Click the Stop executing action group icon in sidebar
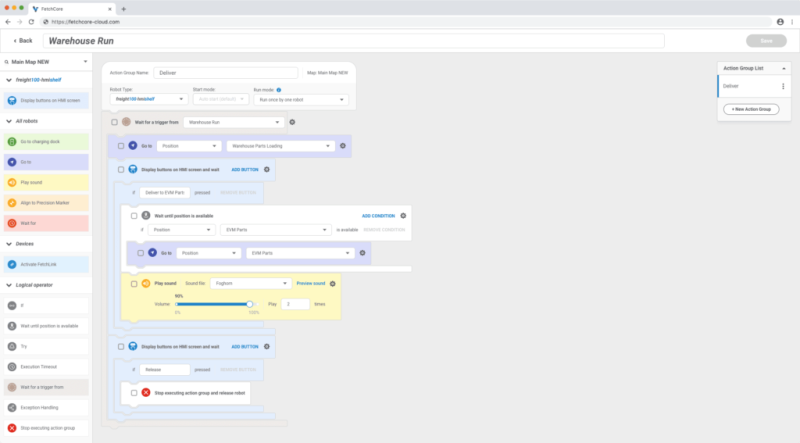Image resolution: width=800 pixels, height=443 pixels. (x=12, y=428)
